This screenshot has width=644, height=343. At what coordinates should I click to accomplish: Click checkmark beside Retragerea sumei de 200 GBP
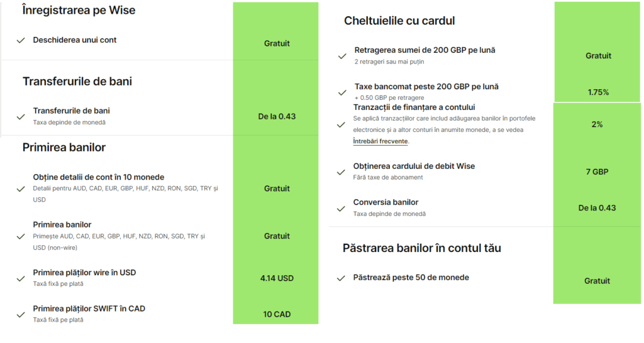(x=342, y=56)
